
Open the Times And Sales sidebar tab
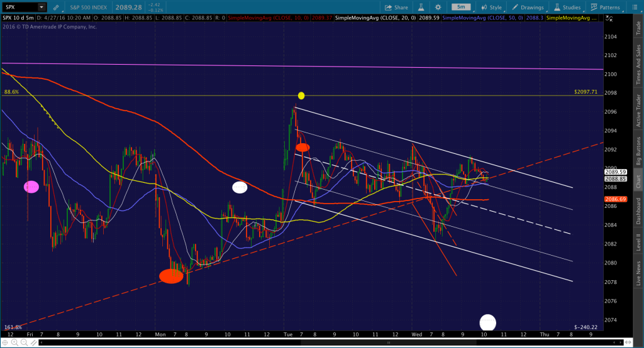(x=638, y=65)
